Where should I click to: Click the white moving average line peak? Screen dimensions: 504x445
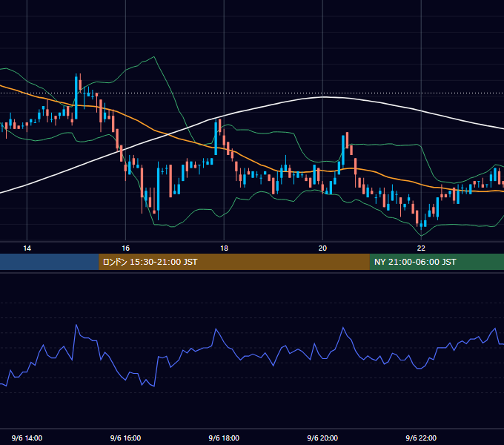coord(323,96)
